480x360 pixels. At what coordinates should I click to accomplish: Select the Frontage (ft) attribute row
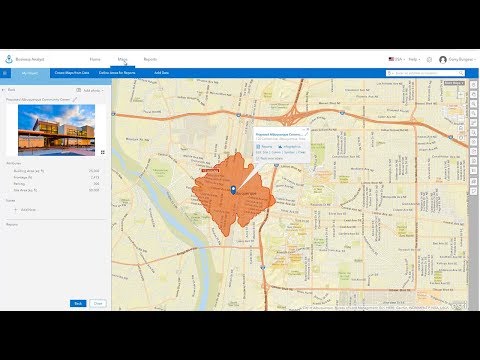click(56, 177)
